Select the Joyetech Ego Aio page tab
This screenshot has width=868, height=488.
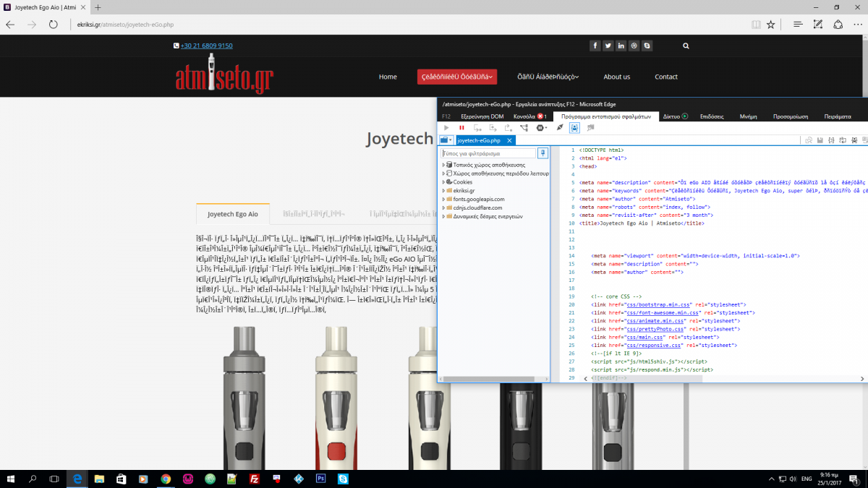click(x=232, y=214)
